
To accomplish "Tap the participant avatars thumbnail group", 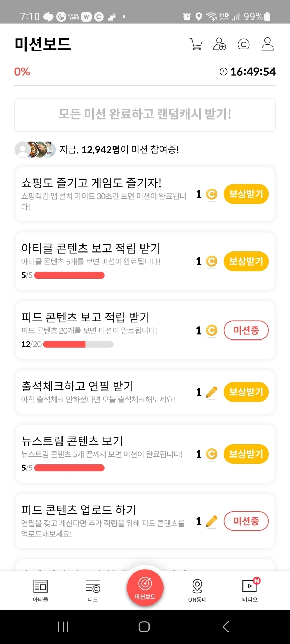I will pyautogui.click(x=35, y=149).
